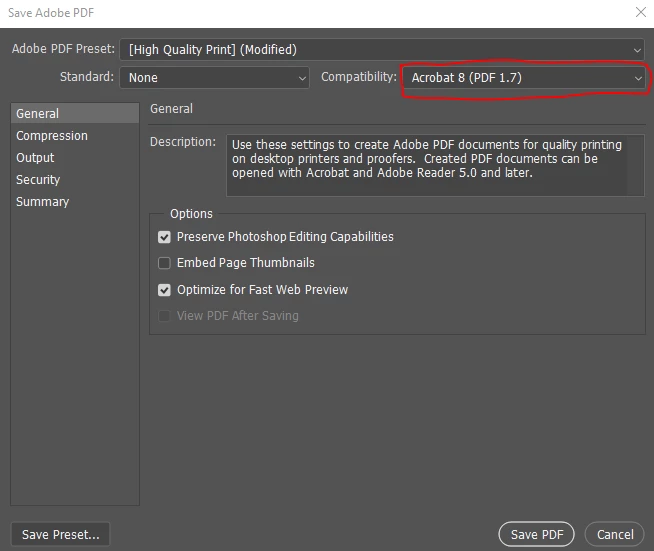Click the View PDF After Saving checkbox

(164, 316)
